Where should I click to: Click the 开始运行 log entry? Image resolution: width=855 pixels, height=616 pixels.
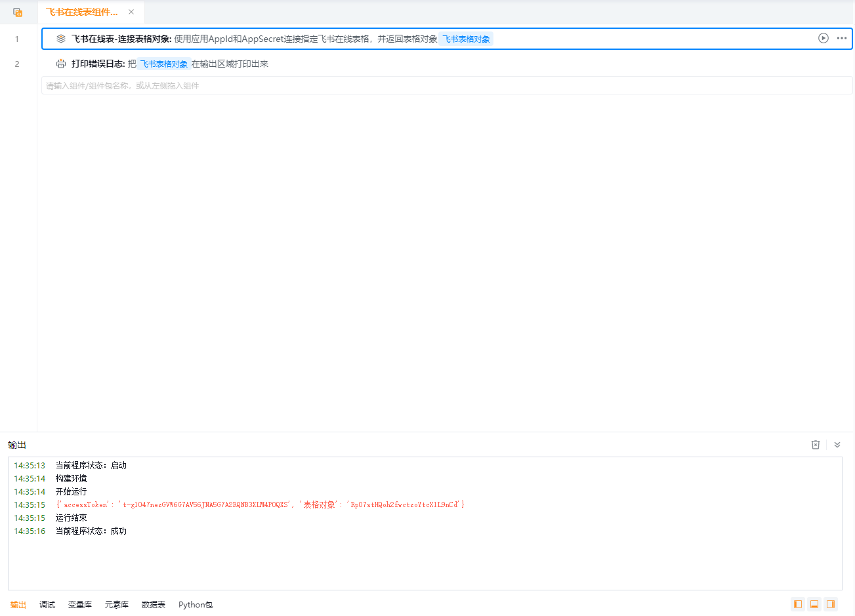pos(72,491)
